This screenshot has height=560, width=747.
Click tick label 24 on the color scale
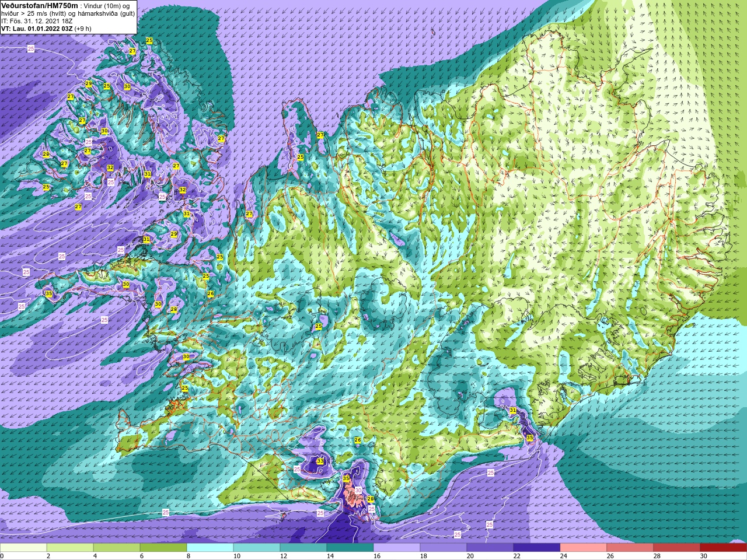[564, 556]
